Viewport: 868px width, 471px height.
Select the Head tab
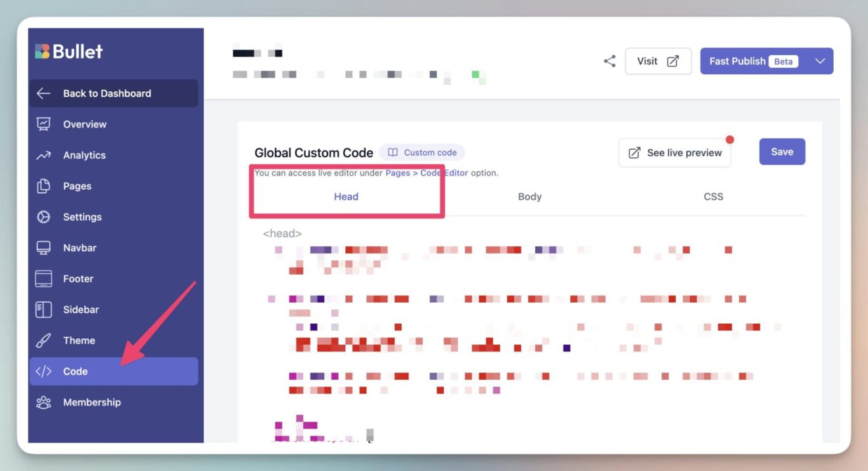tap(347, 196)
